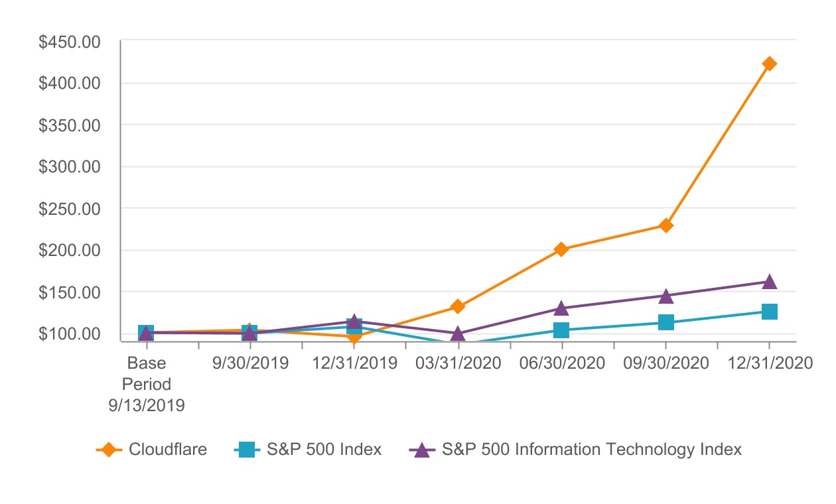Click the IT Index triangle marker at 12/31/2020
Screen dimensions: 836x504
[769, 282]
